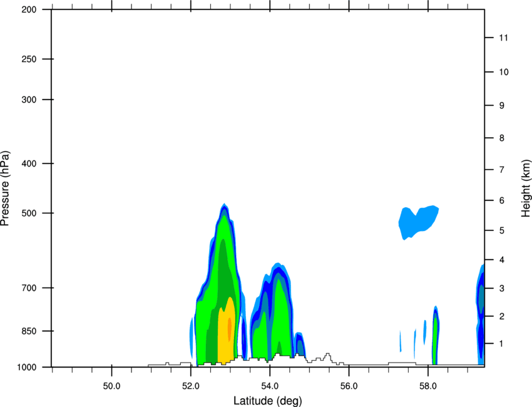Click the 3 km height tick label
This screenshot has width=532, height=407.
click(502, 289)
